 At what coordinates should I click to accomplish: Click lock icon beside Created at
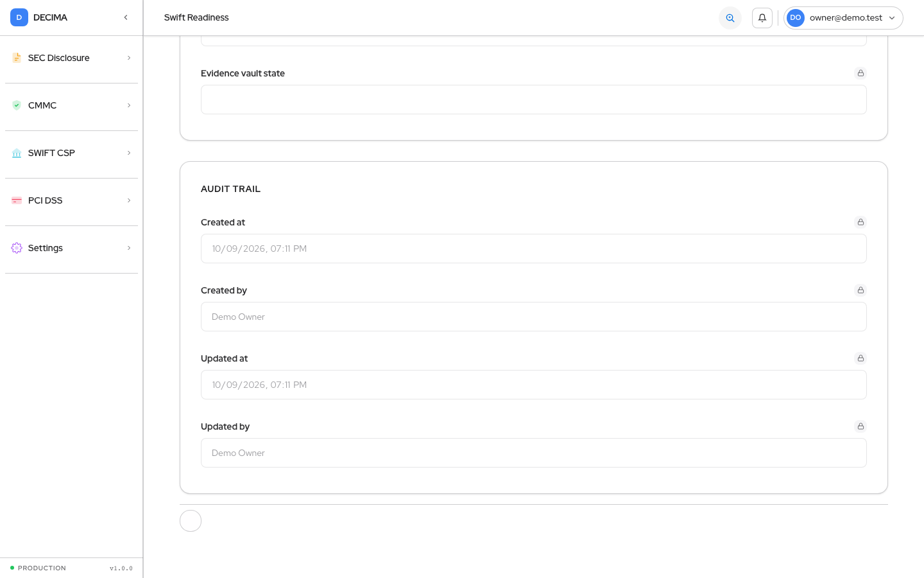coord(860,222)
